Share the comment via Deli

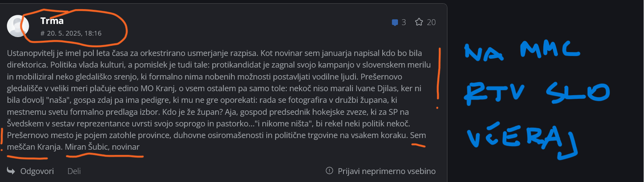74,171
